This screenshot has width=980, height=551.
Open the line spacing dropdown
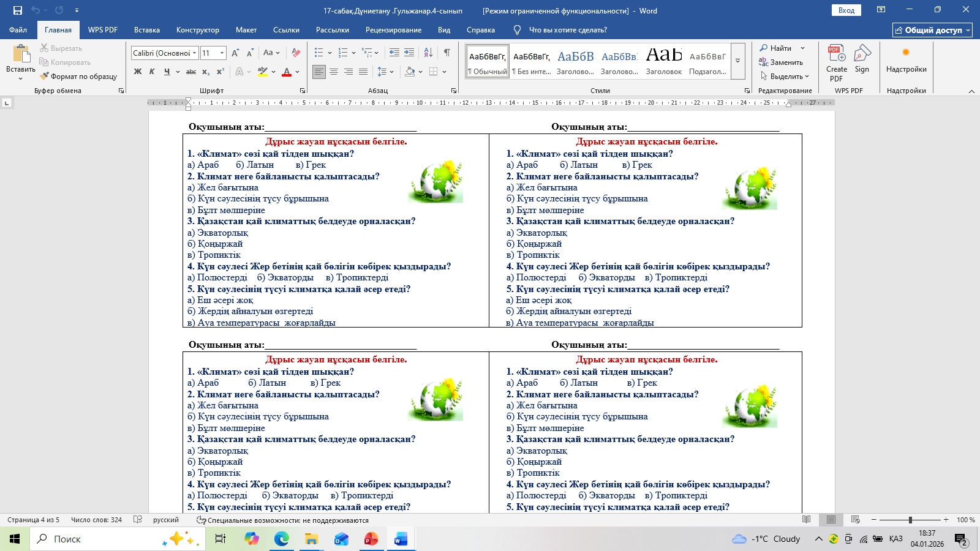(x=385, y=72)
